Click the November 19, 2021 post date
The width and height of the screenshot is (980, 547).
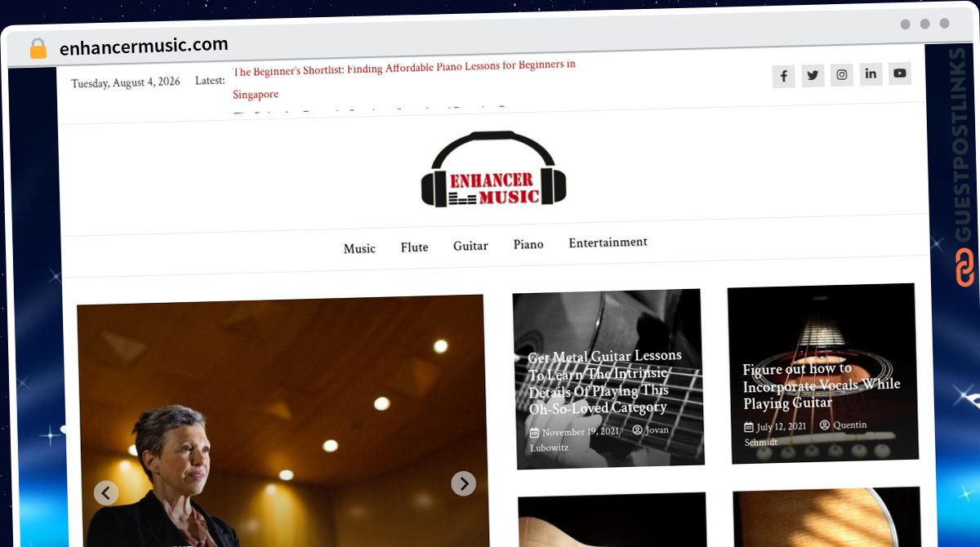pos(581,432)
